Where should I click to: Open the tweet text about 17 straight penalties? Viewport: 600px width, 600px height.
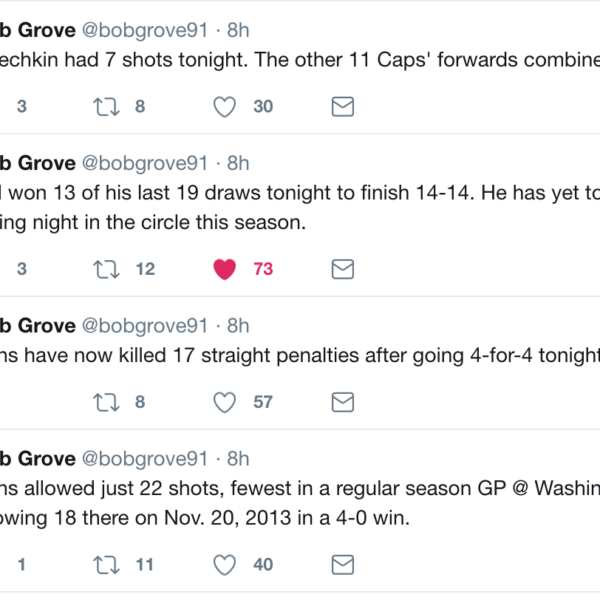[300, 357]
